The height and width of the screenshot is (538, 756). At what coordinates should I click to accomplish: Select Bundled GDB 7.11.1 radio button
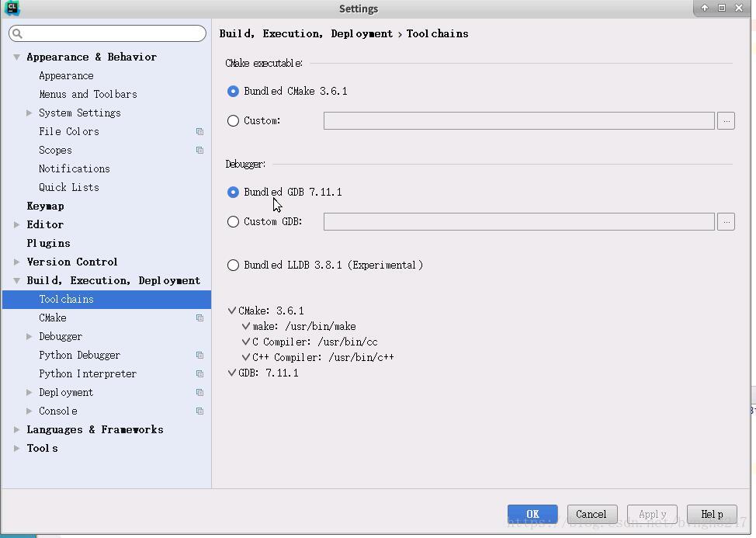[x=233, y=193]
